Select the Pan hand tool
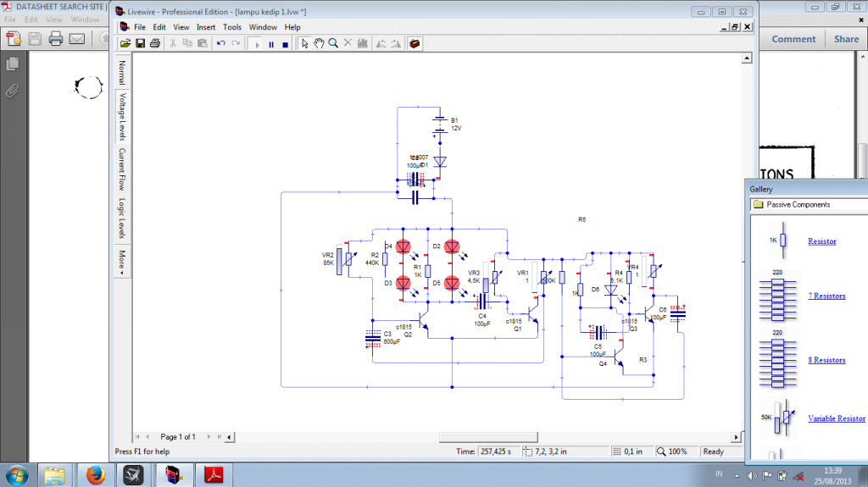 pyautogui.click(x=320, y=44)
